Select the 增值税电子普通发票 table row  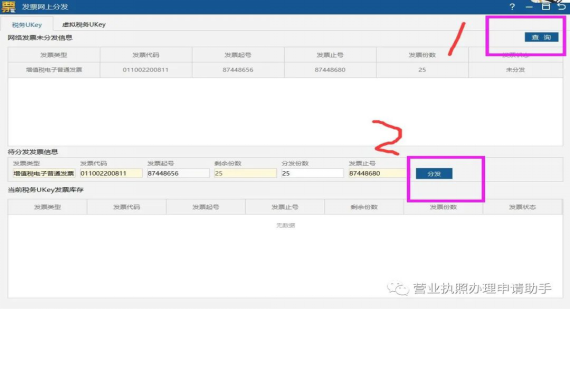coord(285,70)
